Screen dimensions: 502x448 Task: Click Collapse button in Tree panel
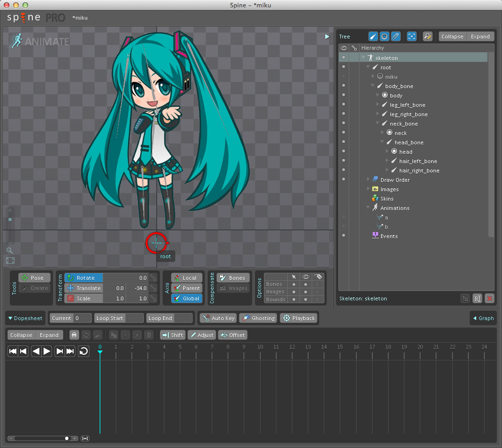pos(452,37)
